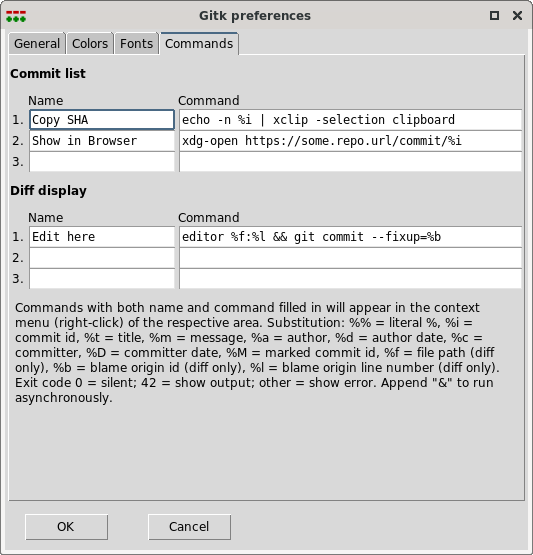Click the 'Edit here' name field
Screen dimensions: 533x555
pos(102,237)
